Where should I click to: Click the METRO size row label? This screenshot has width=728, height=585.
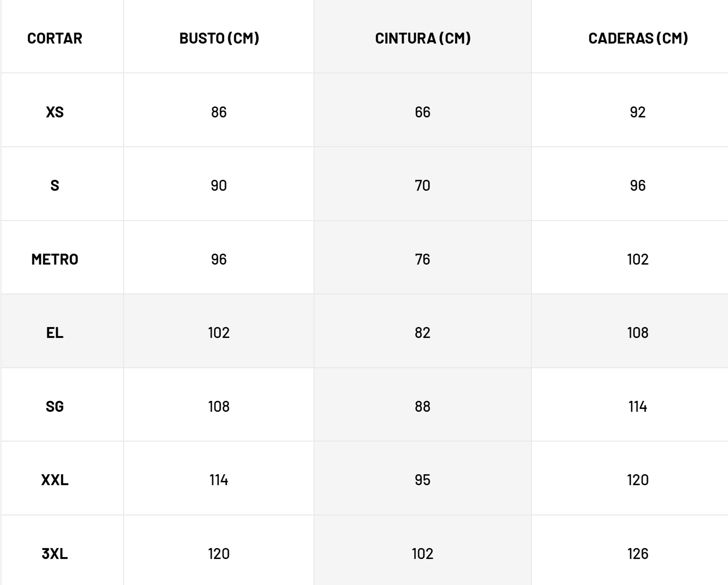pos(54,259)
